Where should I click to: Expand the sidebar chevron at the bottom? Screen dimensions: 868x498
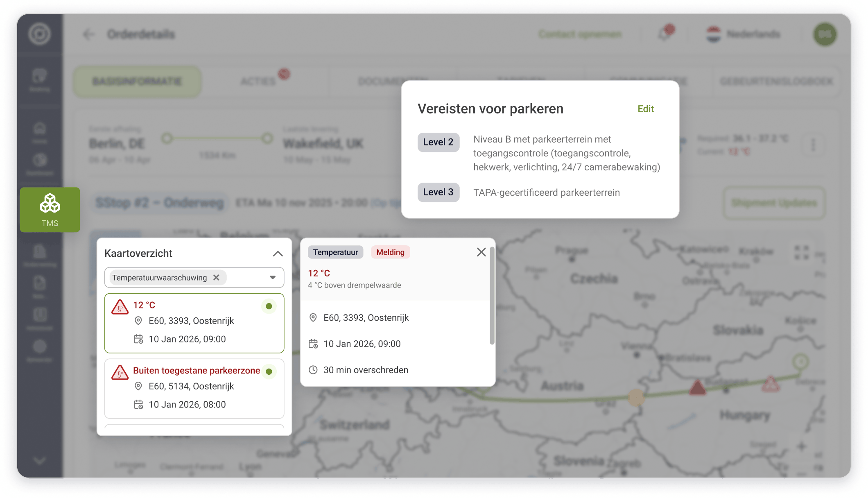[x=40, y=461]
